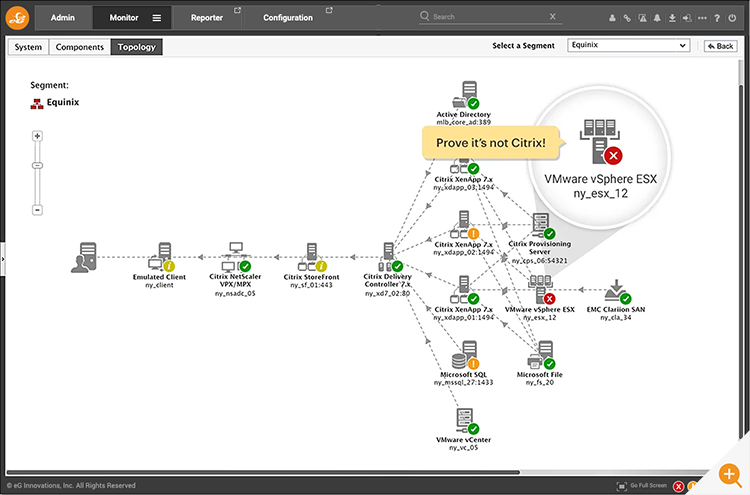The width and height of the screenshot is (750, 495).
Task: Open Reporter in new window icon
Action: (x=237, y=10)
